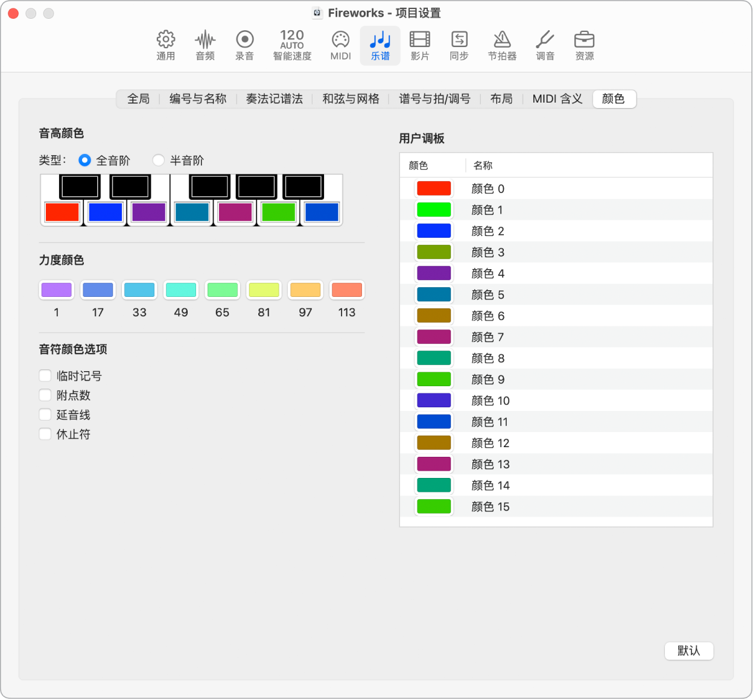Select the name 颜色 14
753x700 pixels.
[491, 485]
